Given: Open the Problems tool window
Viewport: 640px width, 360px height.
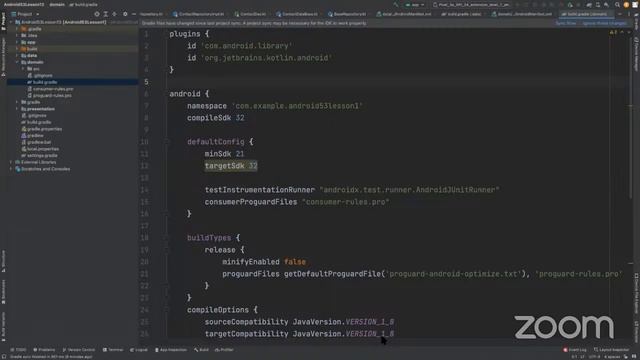Looking at the screenshot, I should 44,350.
